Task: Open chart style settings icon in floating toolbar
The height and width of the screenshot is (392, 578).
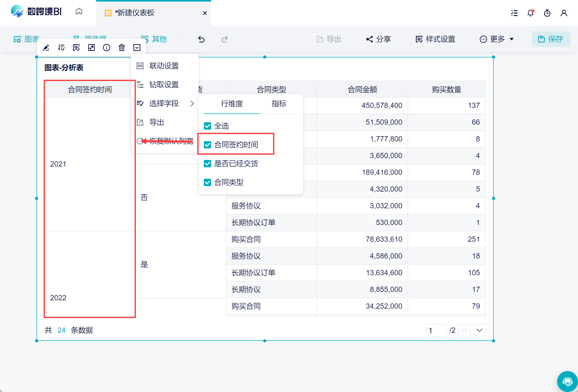Action: [76, 48]
